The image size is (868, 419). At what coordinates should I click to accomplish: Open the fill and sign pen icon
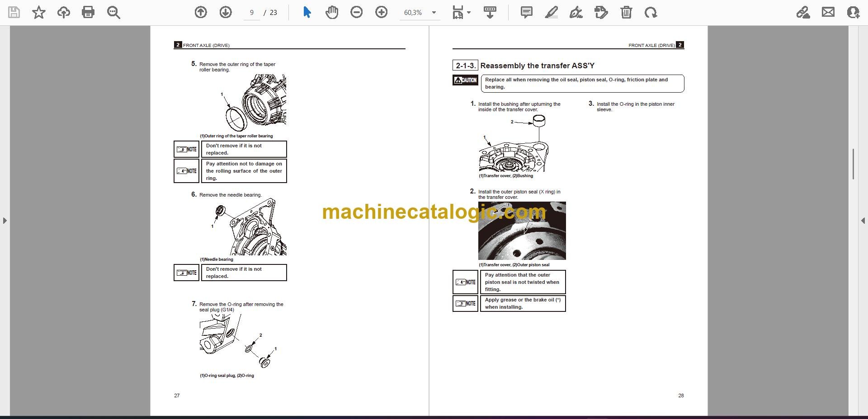click(803, 13)
